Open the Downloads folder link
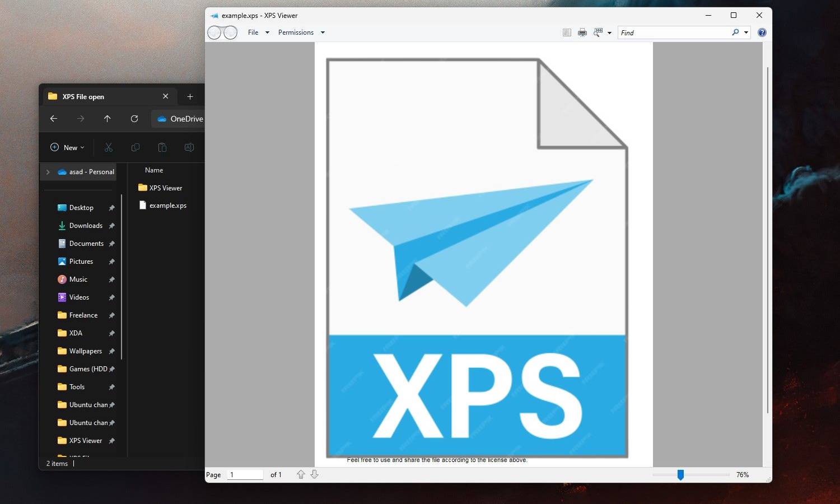Image resolution: width=840 pixels, height=504 pixels. pos(85,225)
